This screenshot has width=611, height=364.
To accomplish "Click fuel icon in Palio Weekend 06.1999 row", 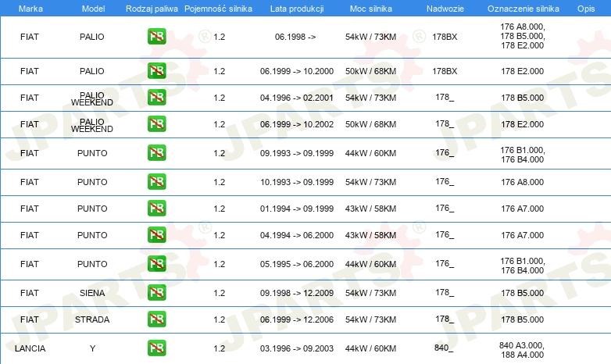I will coord(156,124).
